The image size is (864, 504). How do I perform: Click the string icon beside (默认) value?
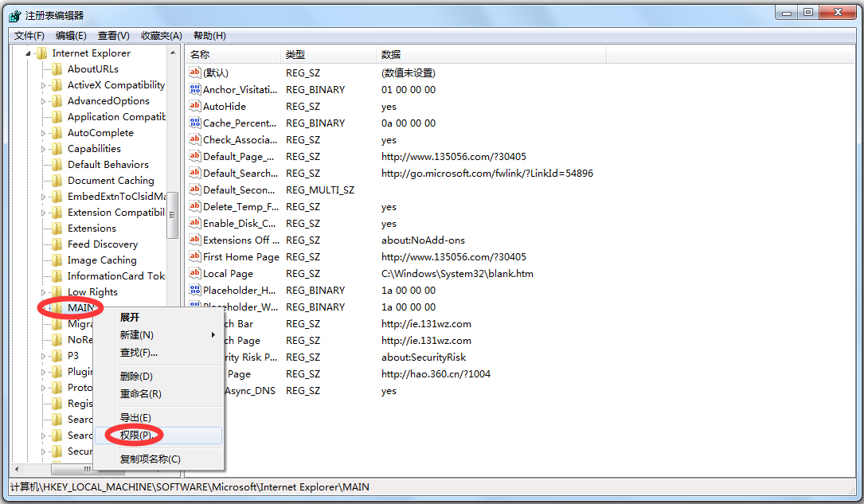[x=195, y=72]
